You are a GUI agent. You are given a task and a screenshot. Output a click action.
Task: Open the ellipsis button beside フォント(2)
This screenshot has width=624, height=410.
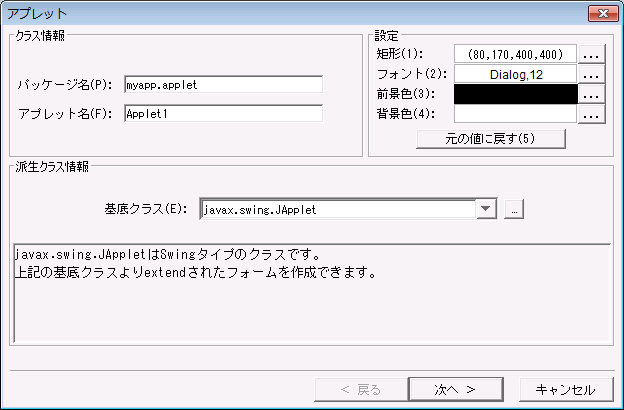pyautogui.click(x=591, y=74)
